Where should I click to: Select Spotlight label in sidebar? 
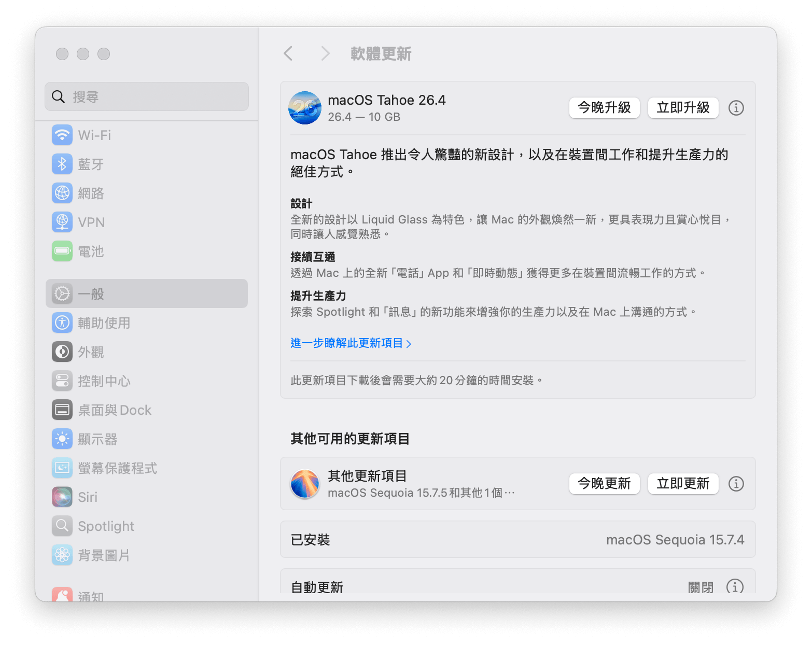[106, 526]
